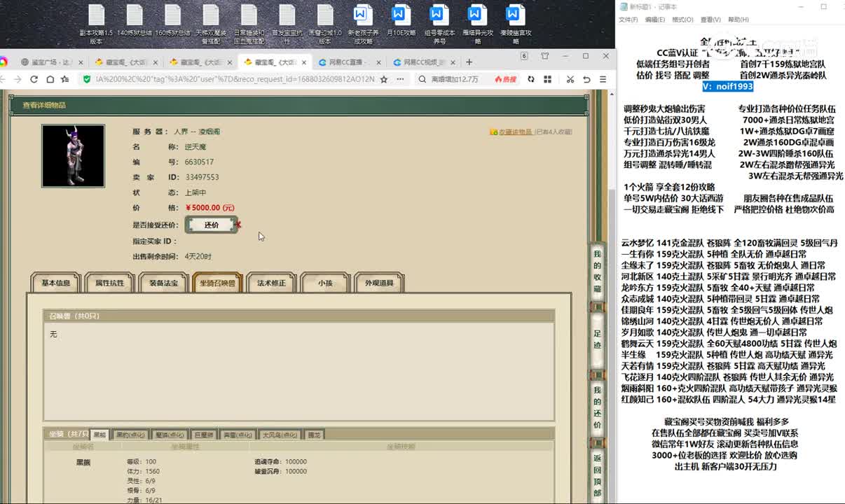Viewport: 845px width, 504px height.
Task: Open WPS document 新老孩子养成攻略
Action: tap(362, 24)
